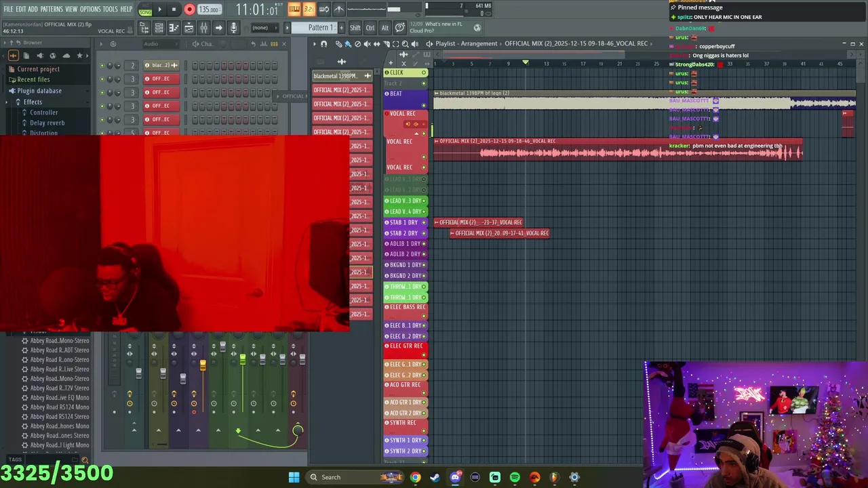Image resolution: width=868 pixels, height=488 pixels.
Task: Toggle the metronome icon in the top bar
Action: pos(339,9)
